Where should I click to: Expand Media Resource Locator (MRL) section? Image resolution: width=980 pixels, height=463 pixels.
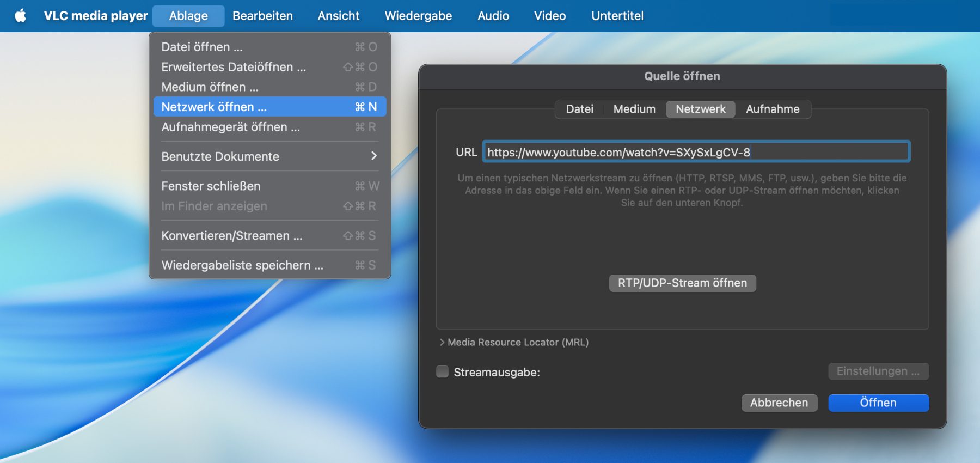click(442, 343)
